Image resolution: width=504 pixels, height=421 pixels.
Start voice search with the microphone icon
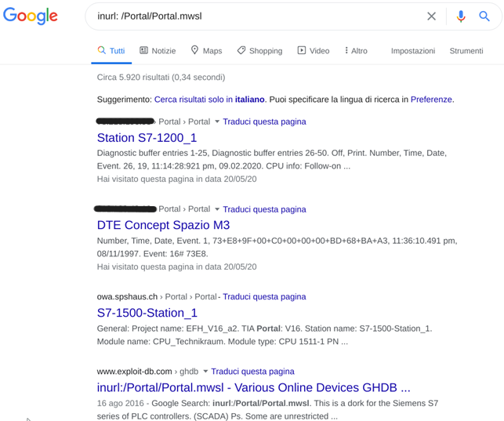pyautogui.click(x=461, y=16)
